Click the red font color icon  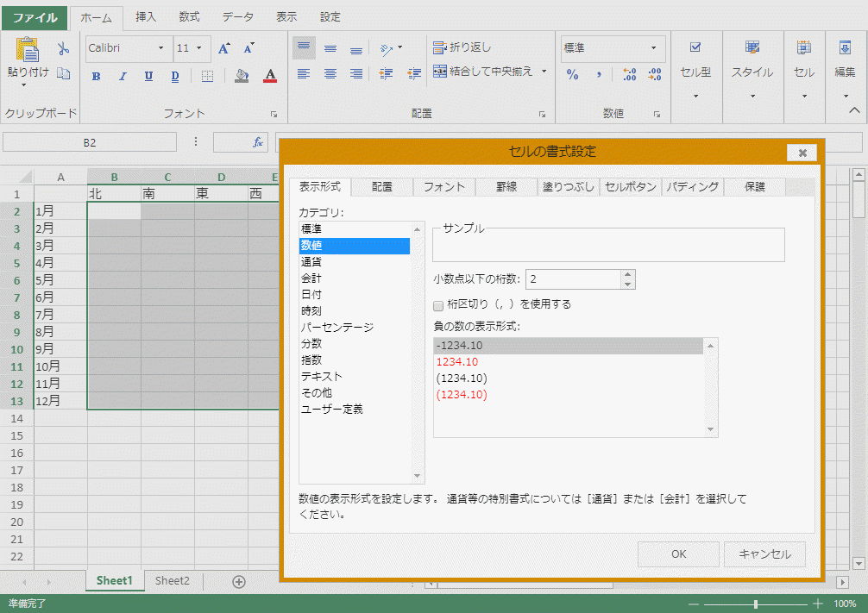[x=270, y=76]
